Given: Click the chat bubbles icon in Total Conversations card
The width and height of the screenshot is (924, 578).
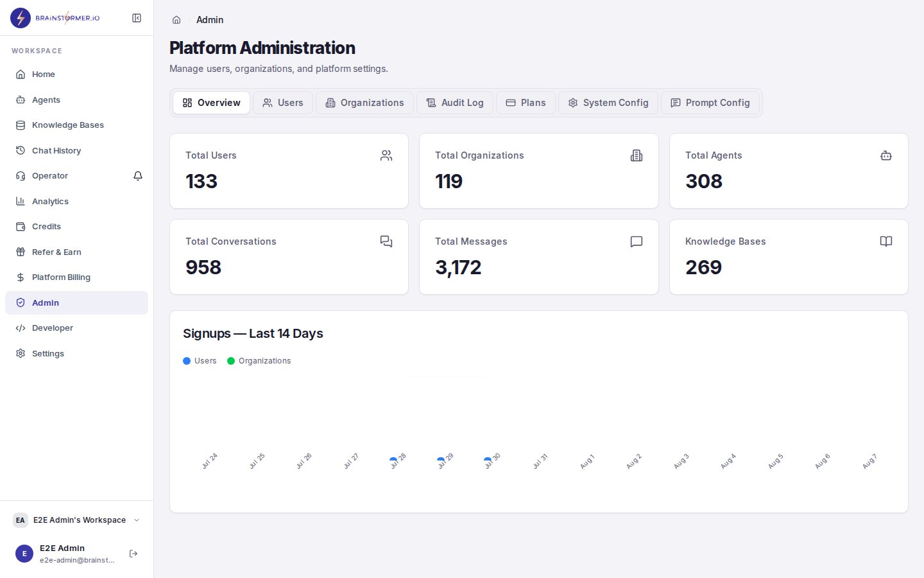Looking at the screenshot, I should (x=386, y=241).
